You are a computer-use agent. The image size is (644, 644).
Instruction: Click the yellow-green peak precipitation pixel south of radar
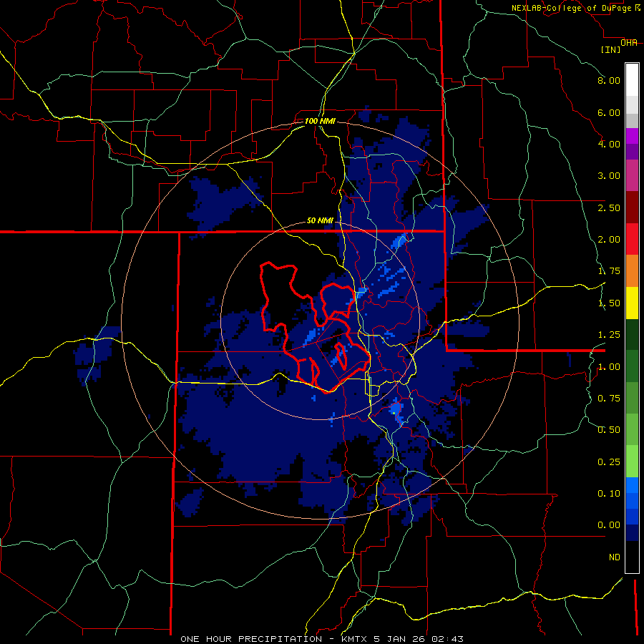point(394,412)
